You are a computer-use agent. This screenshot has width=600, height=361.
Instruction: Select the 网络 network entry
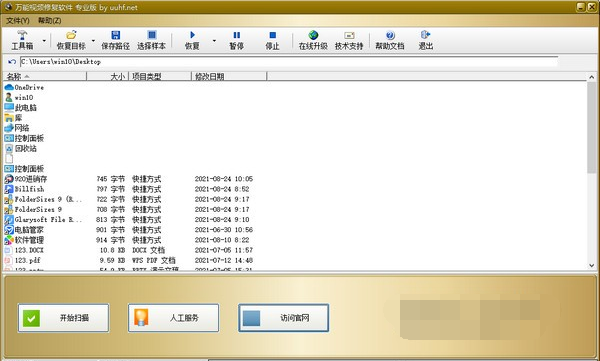point(17,128)
